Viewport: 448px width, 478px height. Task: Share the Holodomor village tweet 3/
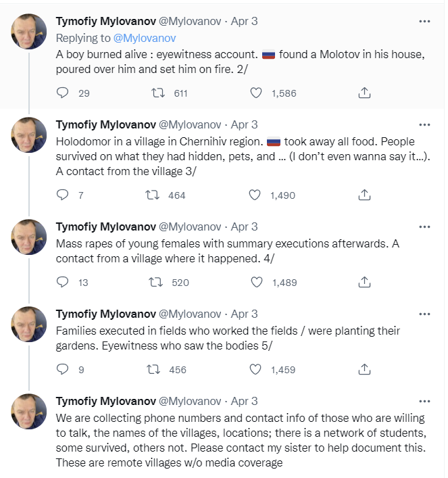[x=364, y=195]
